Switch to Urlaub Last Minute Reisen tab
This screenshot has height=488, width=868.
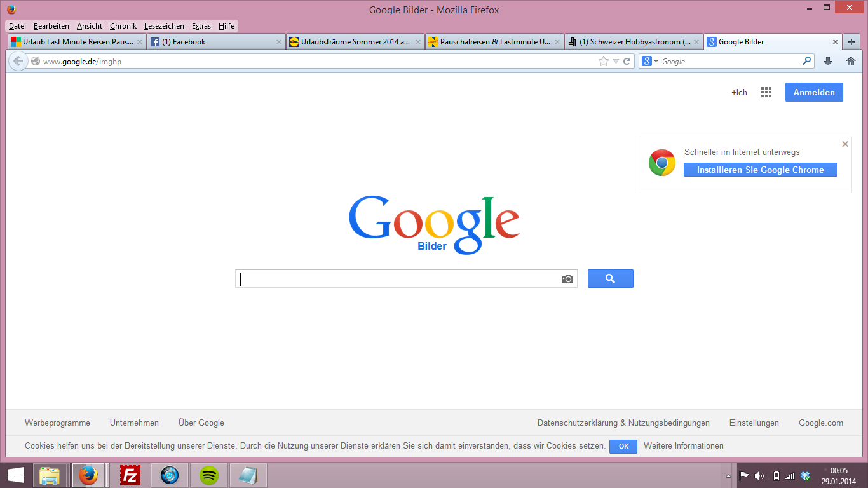[76, 42]
